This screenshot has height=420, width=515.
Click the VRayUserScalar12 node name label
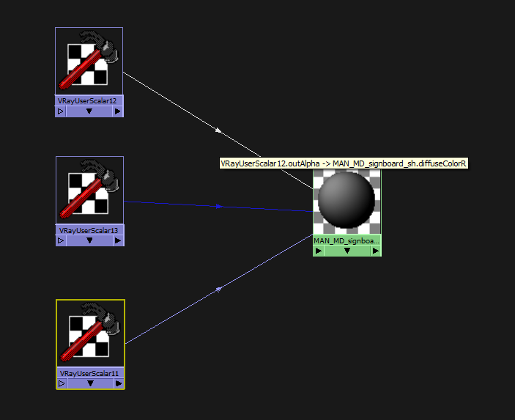tap(87, 101)
